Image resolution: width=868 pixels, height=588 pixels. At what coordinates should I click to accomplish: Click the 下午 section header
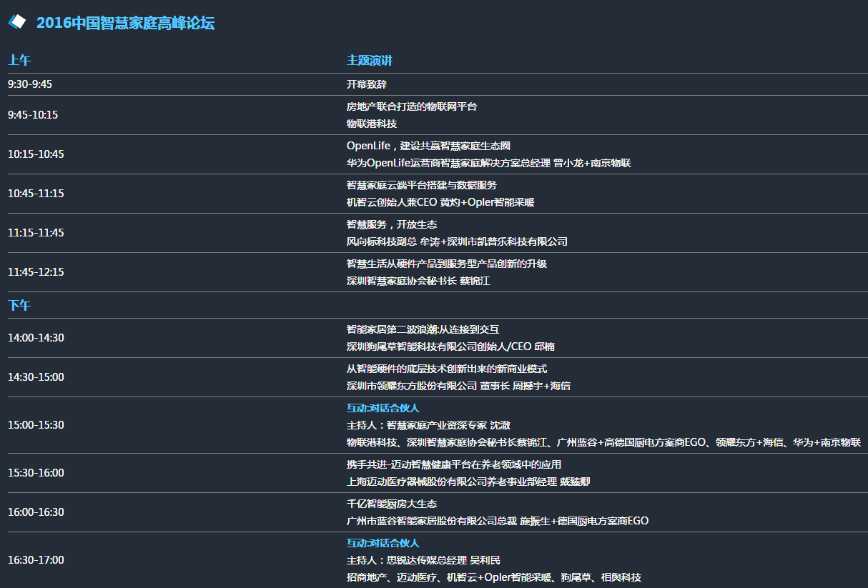[19, 305]
